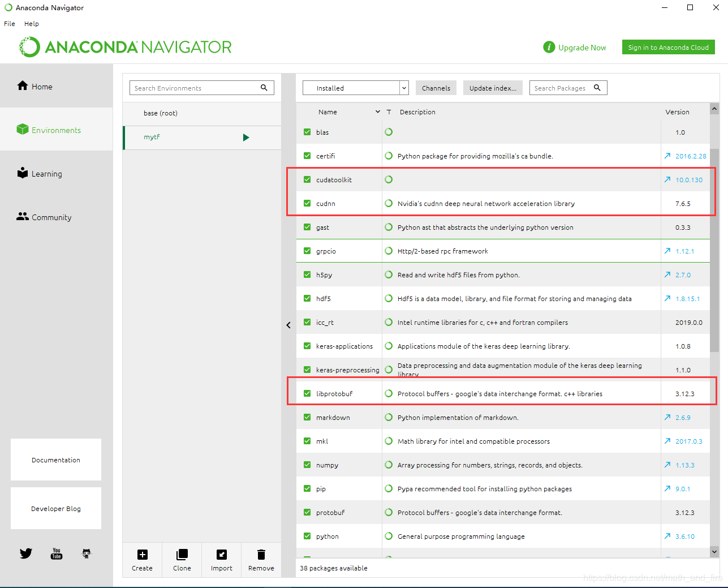
Task: Click the upgrade arrow for grpcio version
Action: 667,251
